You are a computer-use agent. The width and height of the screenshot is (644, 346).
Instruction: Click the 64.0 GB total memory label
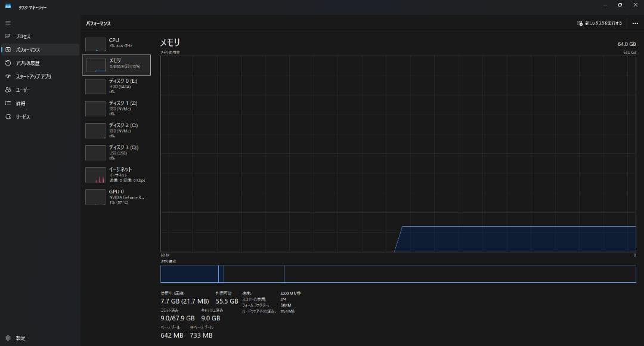coord(626,44)
